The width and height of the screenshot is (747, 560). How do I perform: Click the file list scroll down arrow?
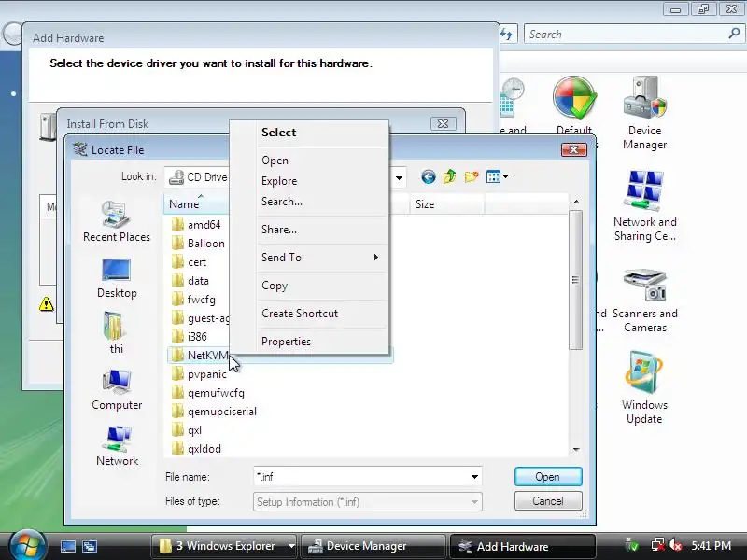576,449
